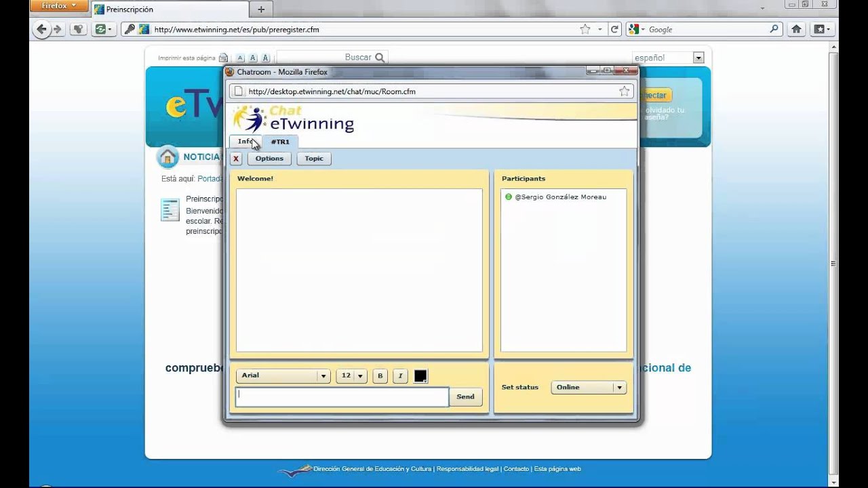
Task: Select the Preinscripción browser tab
Action: pos(170,9)
